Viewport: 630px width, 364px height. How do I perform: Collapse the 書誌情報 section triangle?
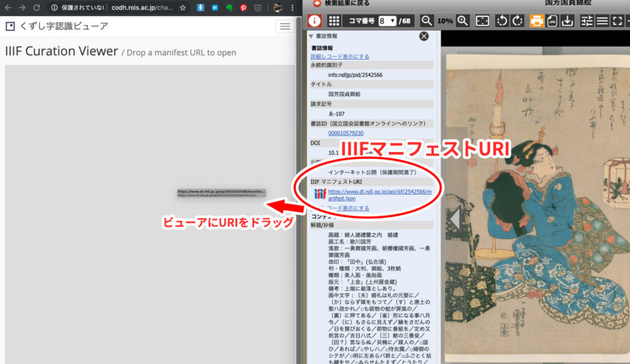pyautogui.click(x=311, y=36)
